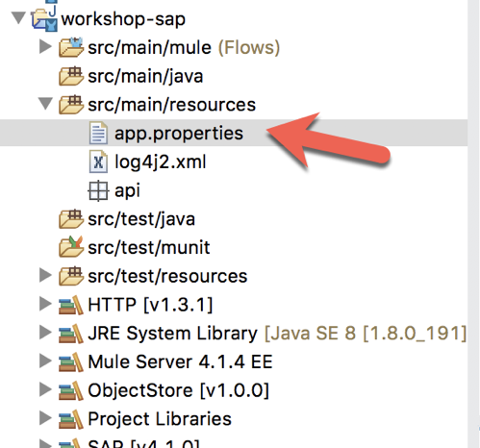Click the log4j2.xml XML file icon

point(98,162)
